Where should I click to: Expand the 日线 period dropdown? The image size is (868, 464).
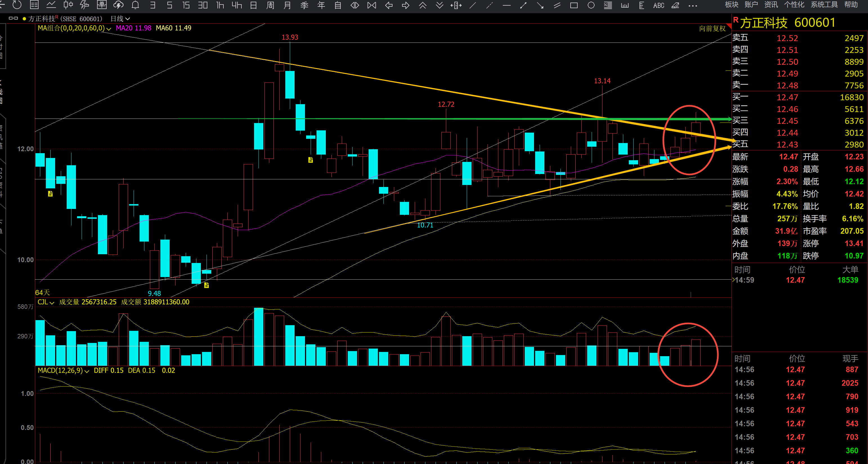click(120, 19)
